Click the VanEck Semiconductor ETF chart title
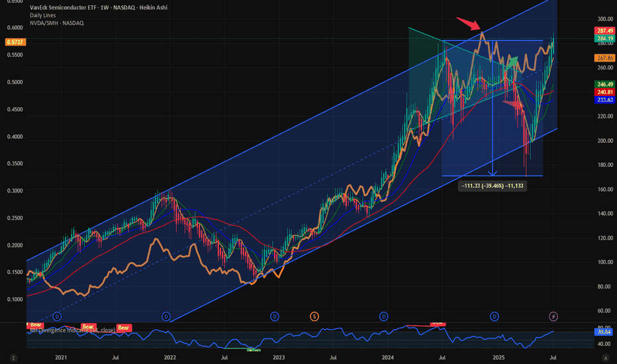Image resolution: width=617 pixels, height=364 pixels. click(x=99, y=7)
